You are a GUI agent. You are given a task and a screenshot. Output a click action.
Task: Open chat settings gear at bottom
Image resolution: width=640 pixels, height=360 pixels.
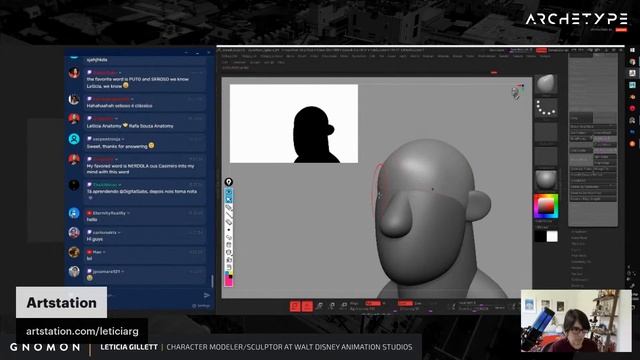[194, 305]
